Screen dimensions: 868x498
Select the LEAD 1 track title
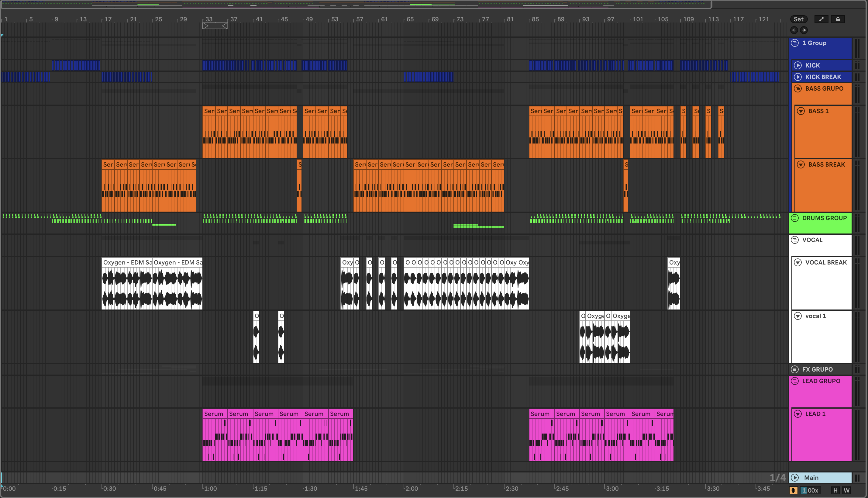tap(815, 414)
